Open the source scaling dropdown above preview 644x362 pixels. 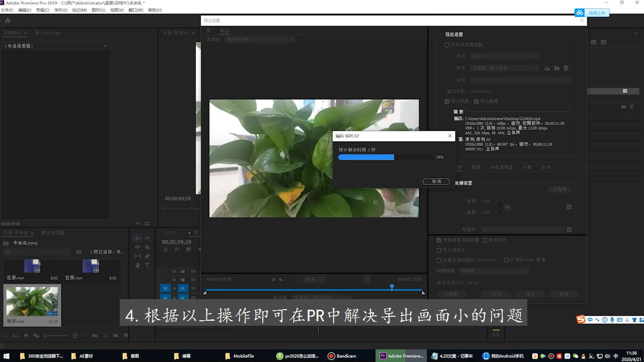click(261, 39)
